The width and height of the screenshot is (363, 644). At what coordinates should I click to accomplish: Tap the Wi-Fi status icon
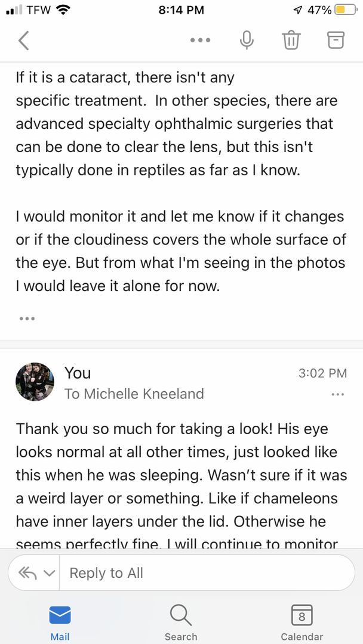[64, 10]
